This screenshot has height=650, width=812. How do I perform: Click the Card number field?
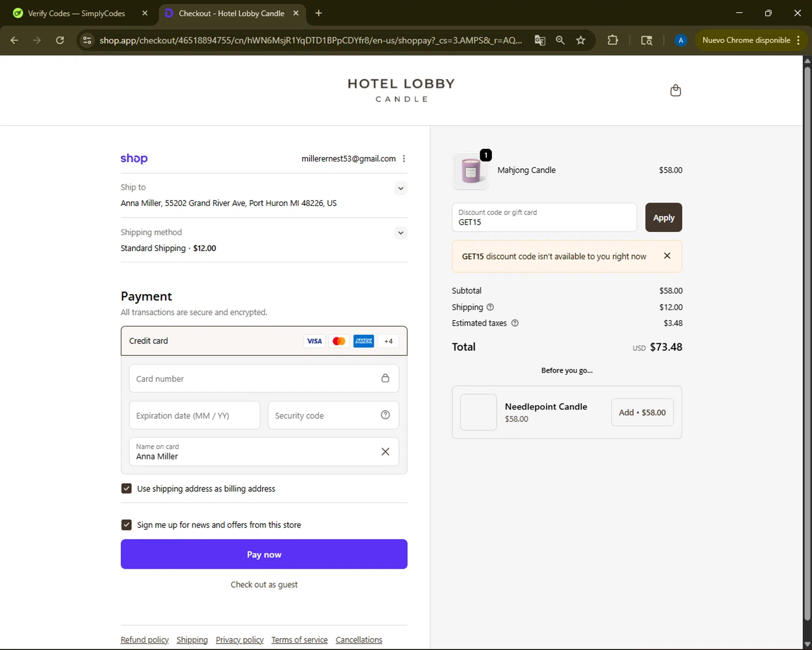(x=264, y=378)
